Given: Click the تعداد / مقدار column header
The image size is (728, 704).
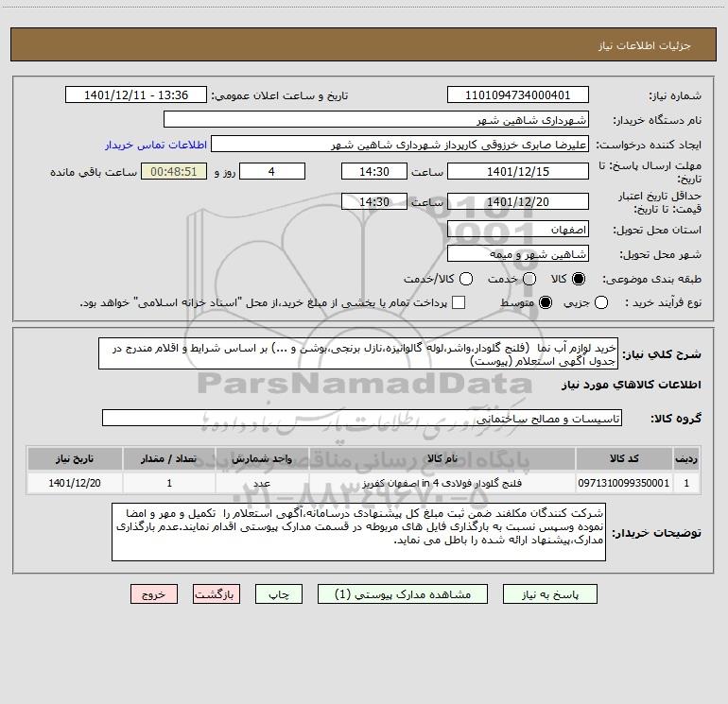Looking at the screenshot, I should point(169,458).
